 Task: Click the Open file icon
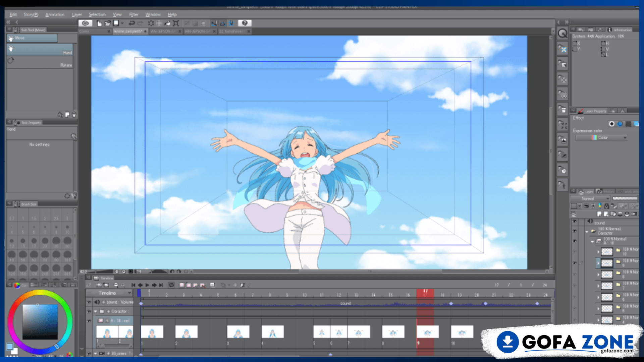[107, 23]
